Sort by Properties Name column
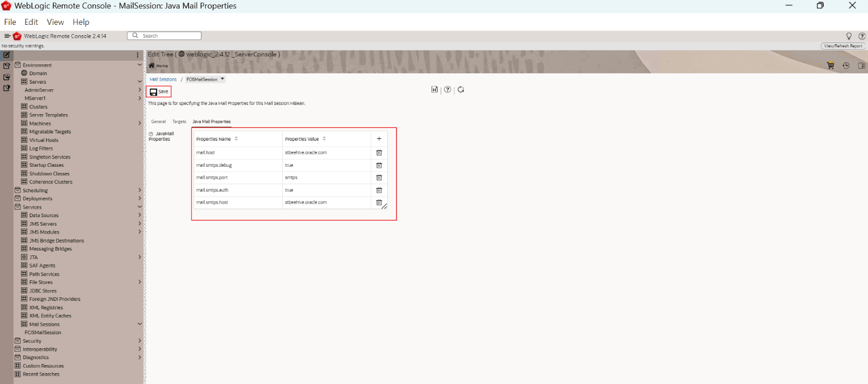Image resolution: width=868 pixels, height=384 pixels. pyautogui.click(x=236, y=139)
